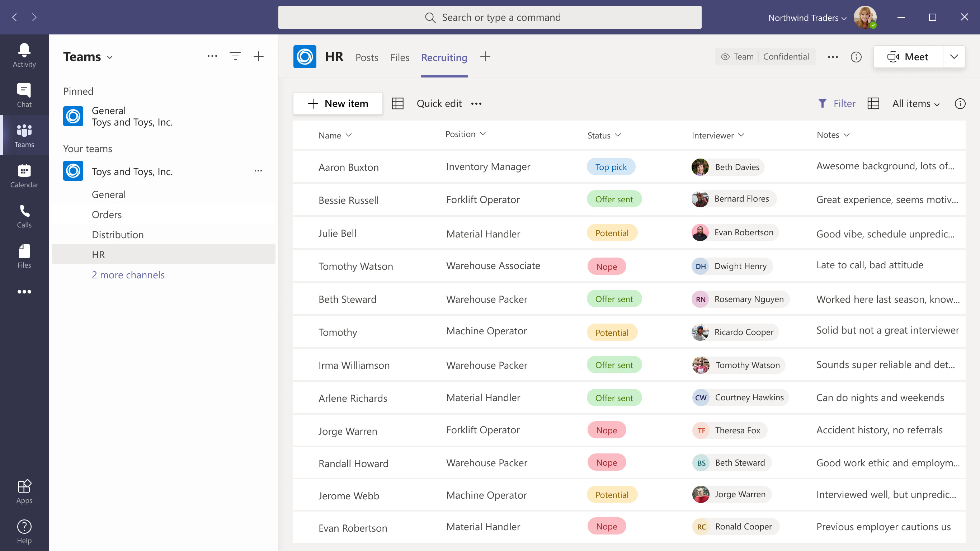Open the All items view dropdown

915,103
